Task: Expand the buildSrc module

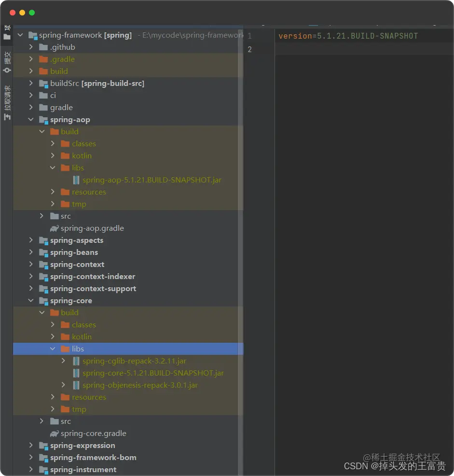Action: 31,83
